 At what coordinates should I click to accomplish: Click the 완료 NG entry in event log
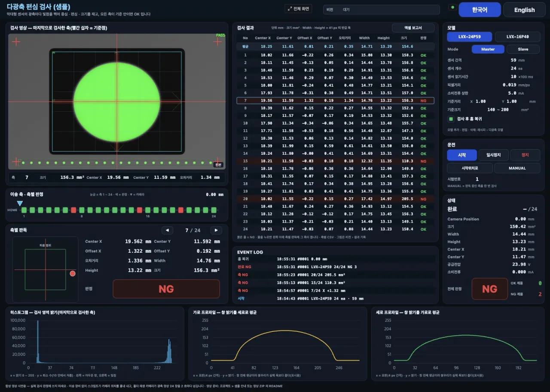click(335, 266)
